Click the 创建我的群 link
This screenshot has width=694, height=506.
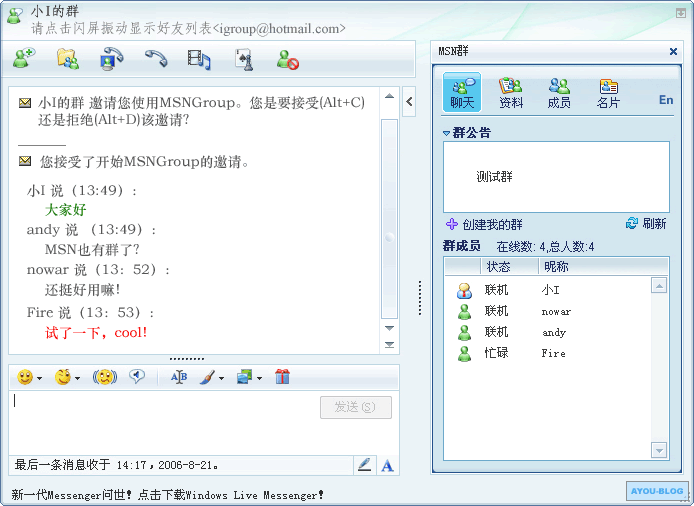(x=492, y=224)
